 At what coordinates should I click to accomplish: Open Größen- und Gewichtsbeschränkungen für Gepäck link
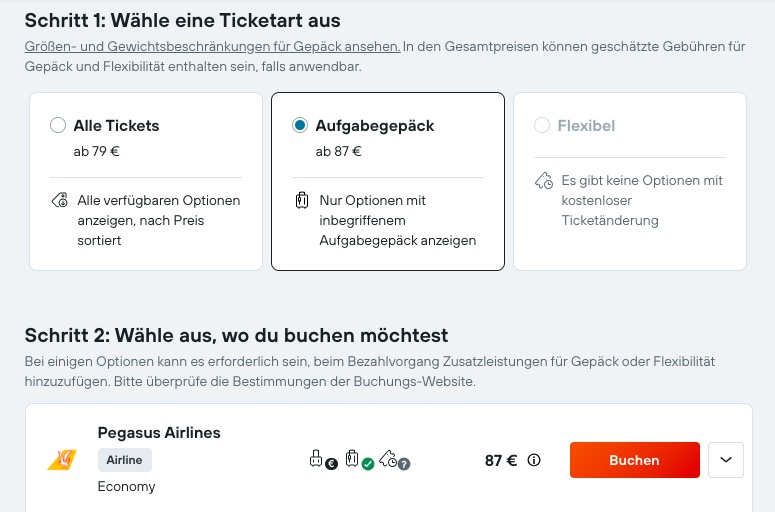tap(213, 46)
